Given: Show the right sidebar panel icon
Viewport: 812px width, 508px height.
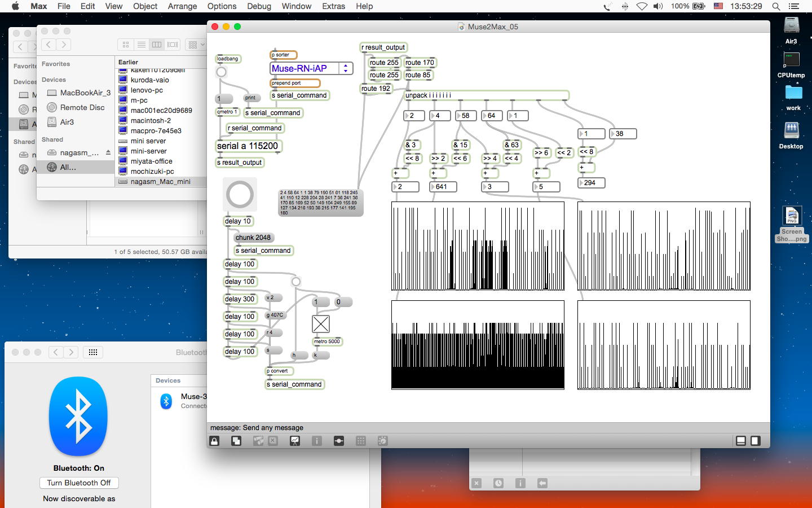Looking at the screenshot, I should tap(756, 441).
